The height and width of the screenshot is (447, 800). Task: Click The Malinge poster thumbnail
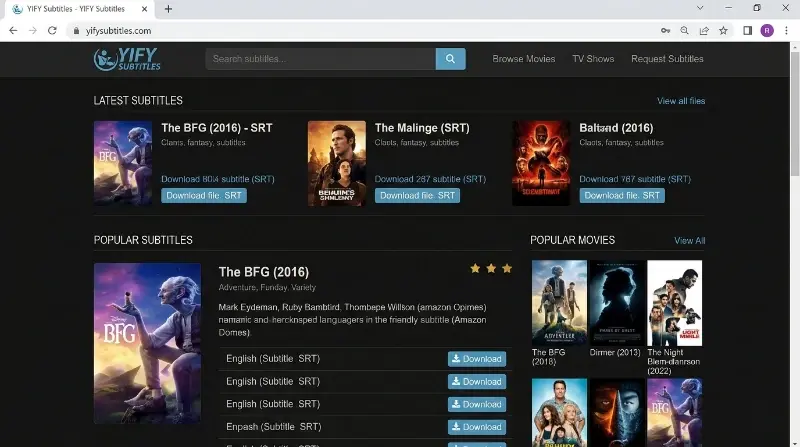click(337, 163)
